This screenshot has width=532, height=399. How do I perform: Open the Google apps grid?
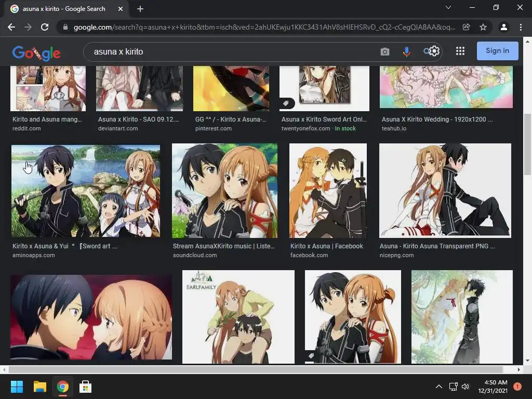[460, 51]
